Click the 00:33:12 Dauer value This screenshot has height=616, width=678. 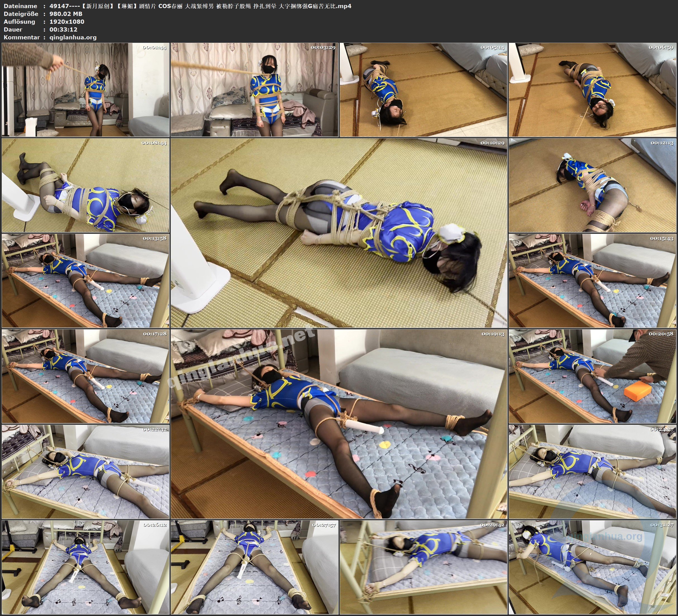(x=63, y=30)
